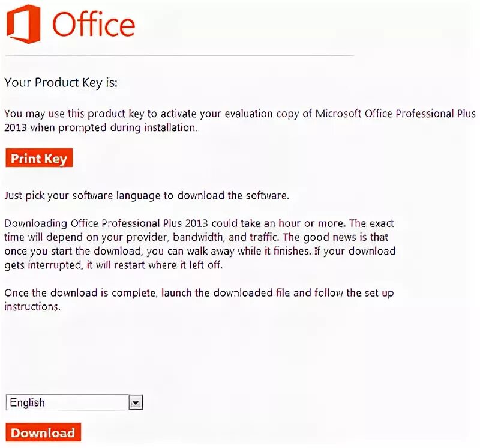This screenshot has height=448, width=480.
Task: Click the Office wordmark text
Action: point(93,25)
